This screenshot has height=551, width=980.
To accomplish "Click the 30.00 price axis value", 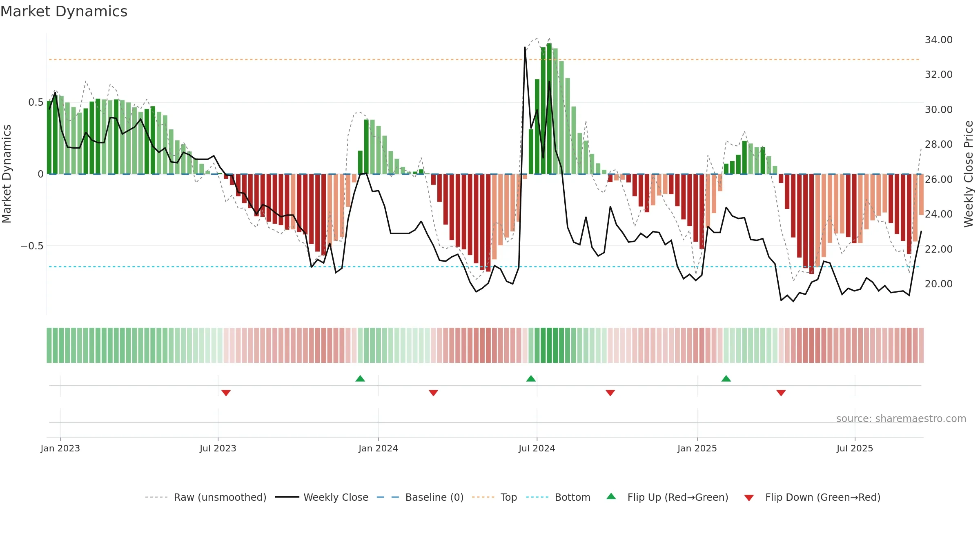I will tap(939, 109).
